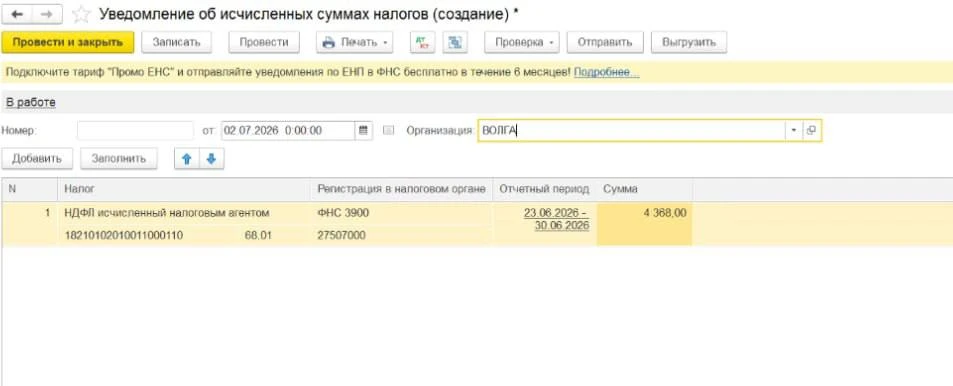Screen dimensions: 953x386
Task: Open the Печать dropdown menu
Action: point(354,43)
